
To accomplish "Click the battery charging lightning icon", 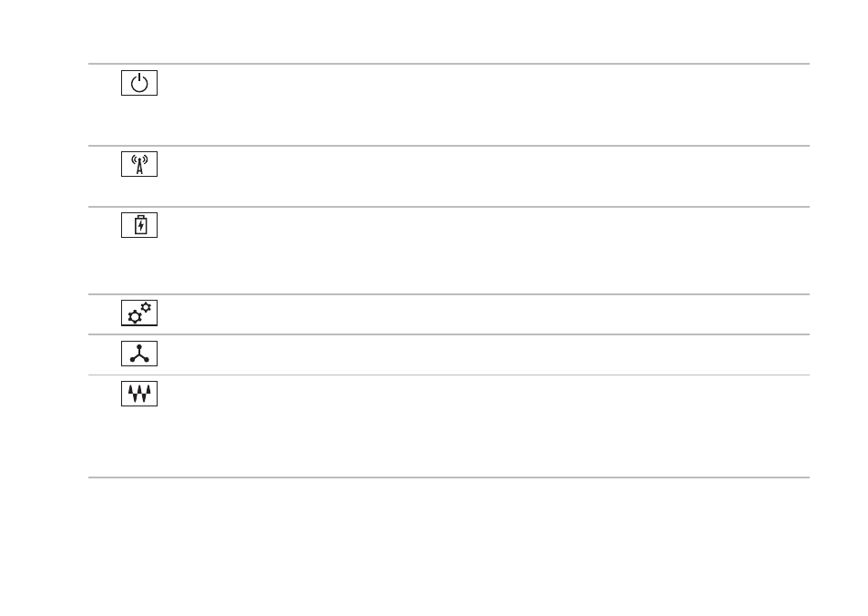I will point(139,225).
